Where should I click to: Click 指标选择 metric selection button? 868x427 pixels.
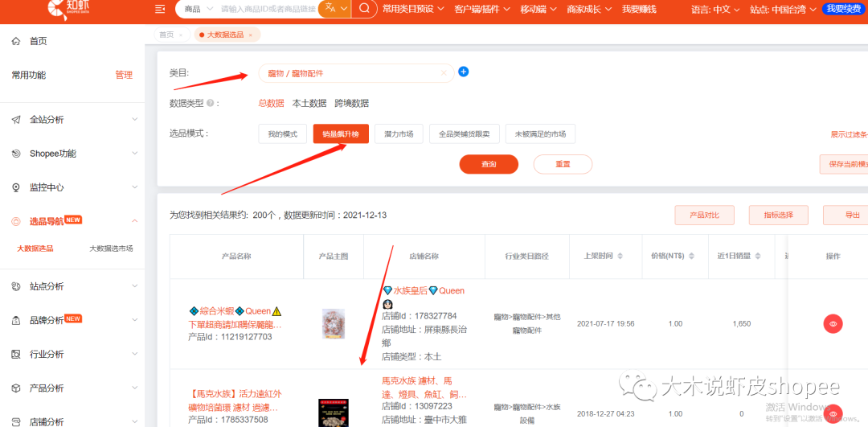point(779,216)
